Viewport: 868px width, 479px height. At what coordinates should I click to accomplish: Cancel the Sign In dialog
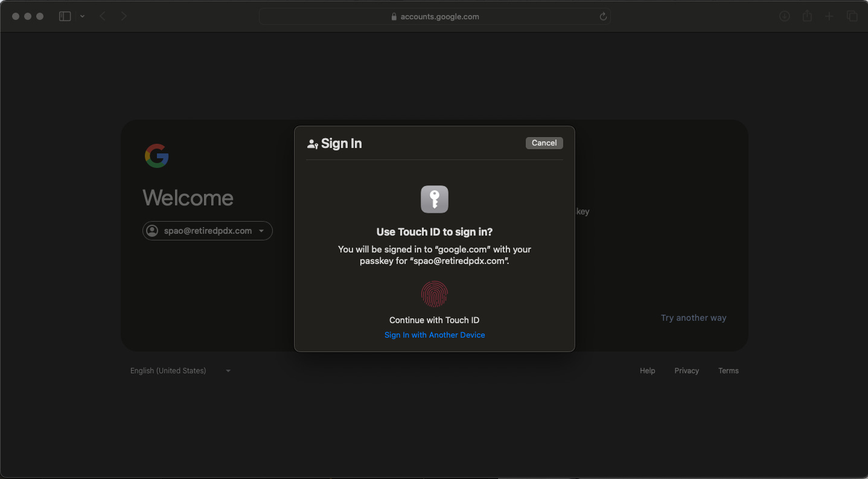(544, 143)
